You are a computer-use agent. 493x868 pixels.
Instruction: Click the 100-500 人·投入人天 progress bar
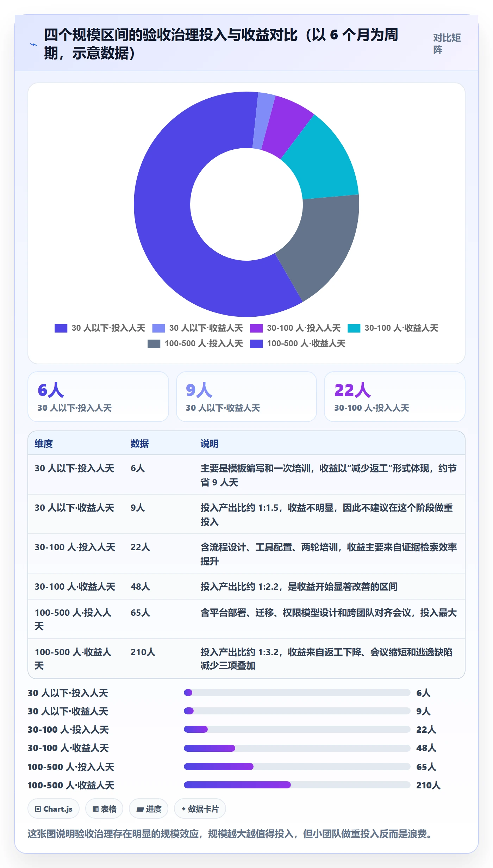(x=297, y=767)
